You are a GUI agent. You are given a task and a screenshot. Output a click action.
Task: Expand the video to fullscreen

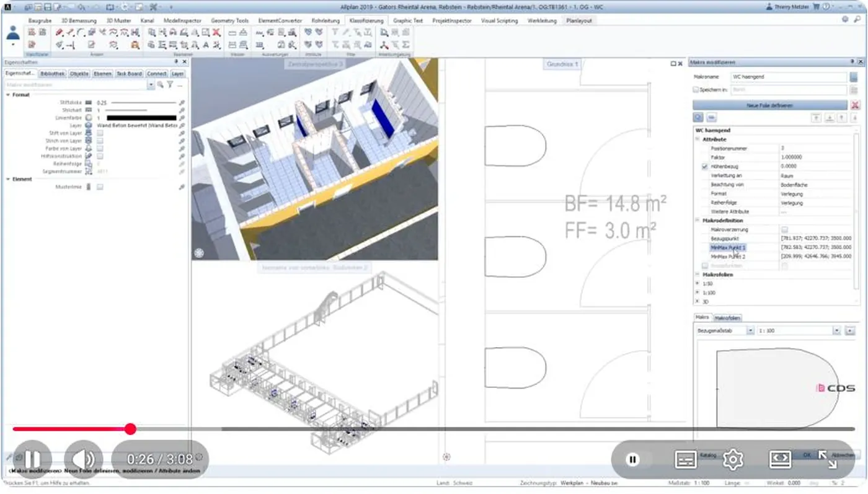point(828,459)
